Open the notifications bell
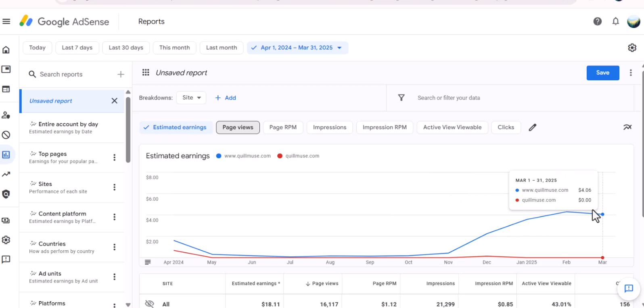 tap(616, 21)
